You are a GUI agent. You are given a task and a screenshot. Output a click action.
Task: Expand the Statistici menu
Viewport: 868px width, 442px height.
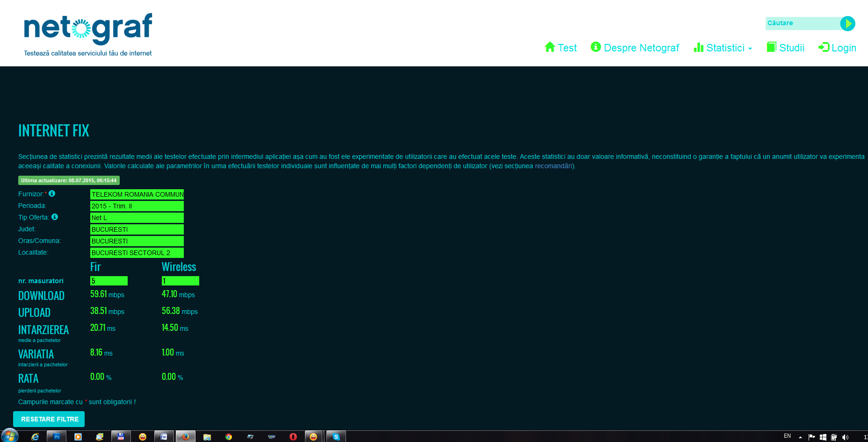coord(723,48)
